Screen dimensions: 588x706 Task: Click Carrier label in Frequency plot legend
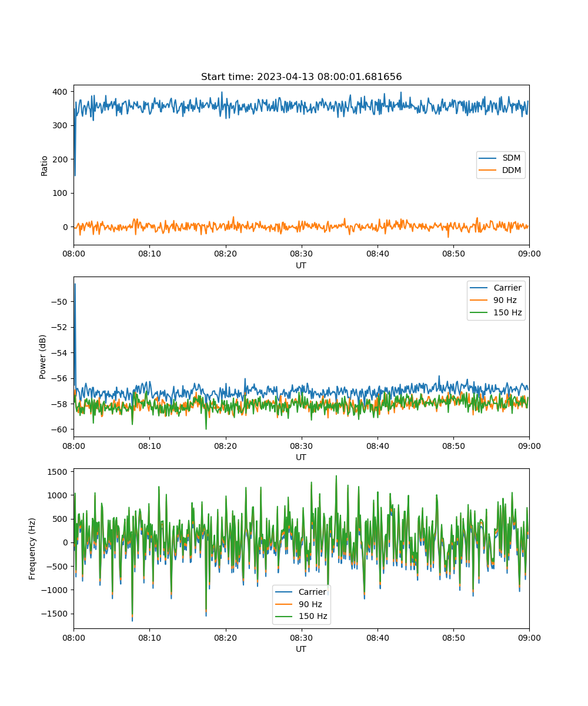[312, 592]
